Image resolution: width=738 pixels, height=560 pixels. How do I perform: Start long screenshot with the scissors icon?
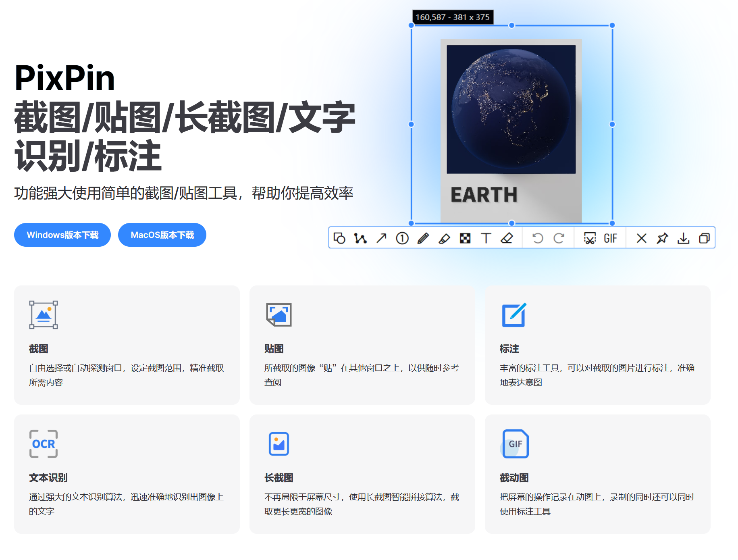(x=590, y=238)
